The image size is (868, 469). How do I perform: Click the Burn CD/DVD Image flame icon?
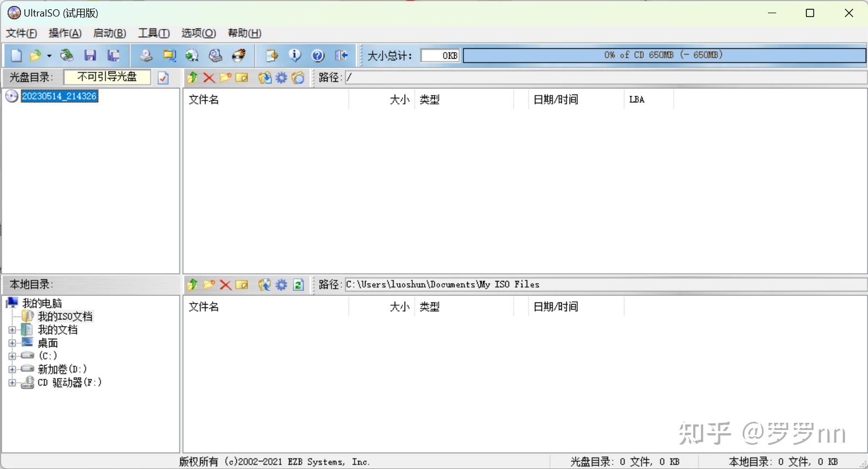click(239, 56)
